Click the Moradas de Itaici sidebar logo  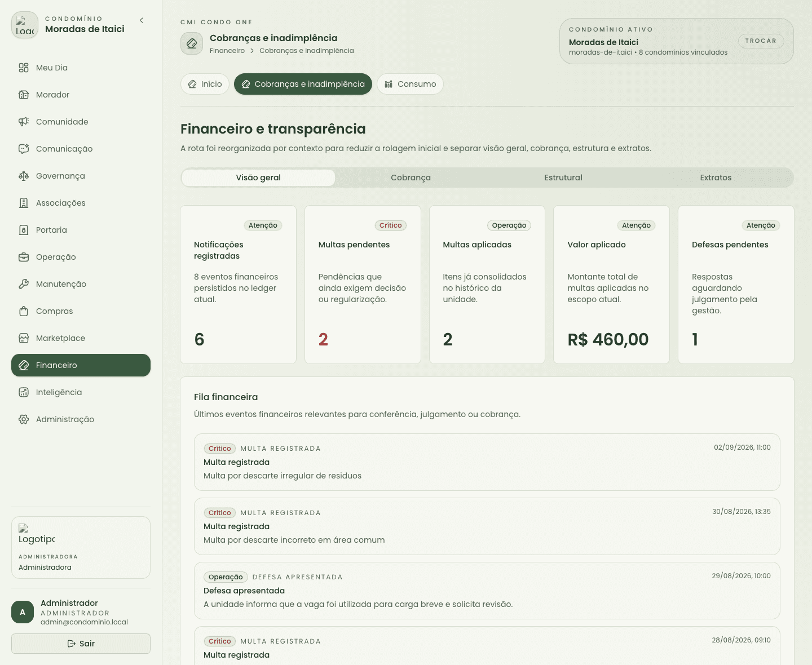coord(25,25)
